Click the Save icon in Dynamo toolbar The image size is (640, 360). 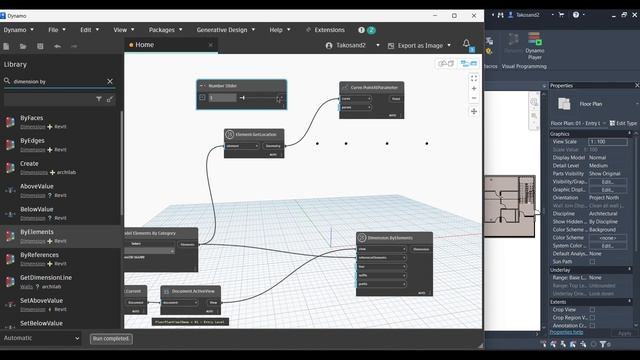click(40, 47)
